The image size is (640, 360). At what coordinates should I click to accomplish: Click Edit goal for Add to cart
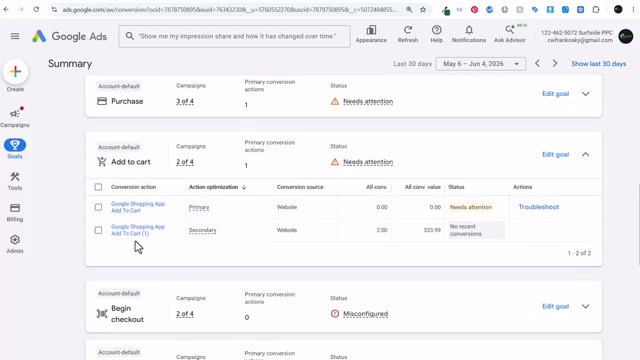555,155
